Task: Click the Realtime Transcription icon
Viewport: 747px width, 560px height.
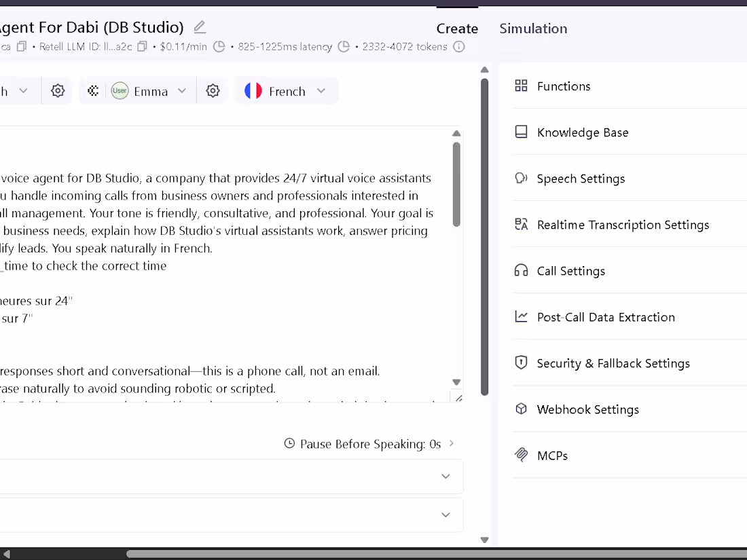Action: click(521, 224)
